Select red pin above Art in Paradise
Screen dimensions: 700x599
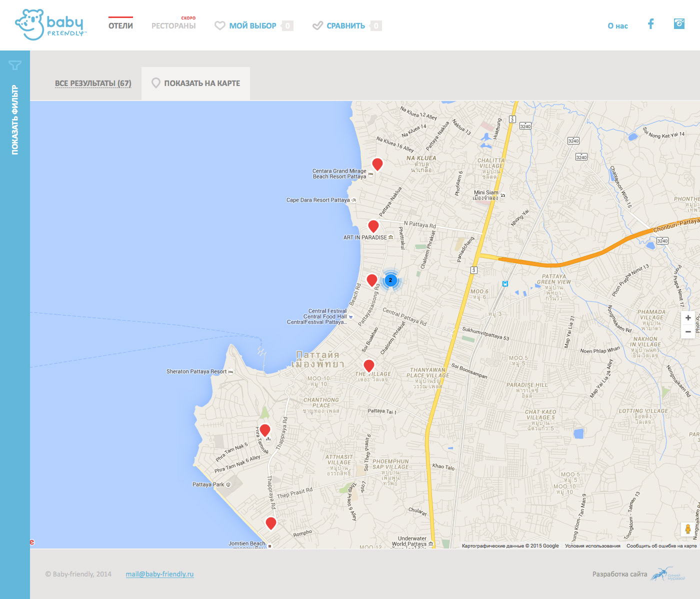pyautogui.click(x=373, y=225)
